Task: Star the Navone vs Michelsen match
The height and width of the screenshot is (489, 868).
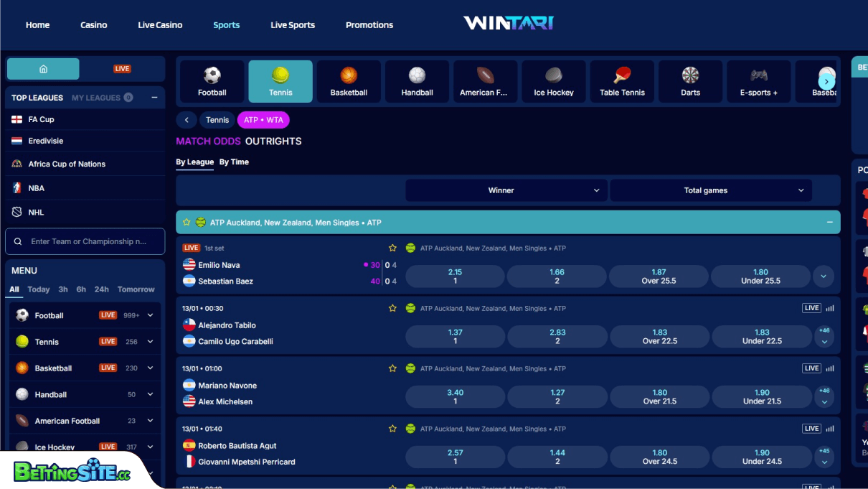Action: (x=392, y=368)
